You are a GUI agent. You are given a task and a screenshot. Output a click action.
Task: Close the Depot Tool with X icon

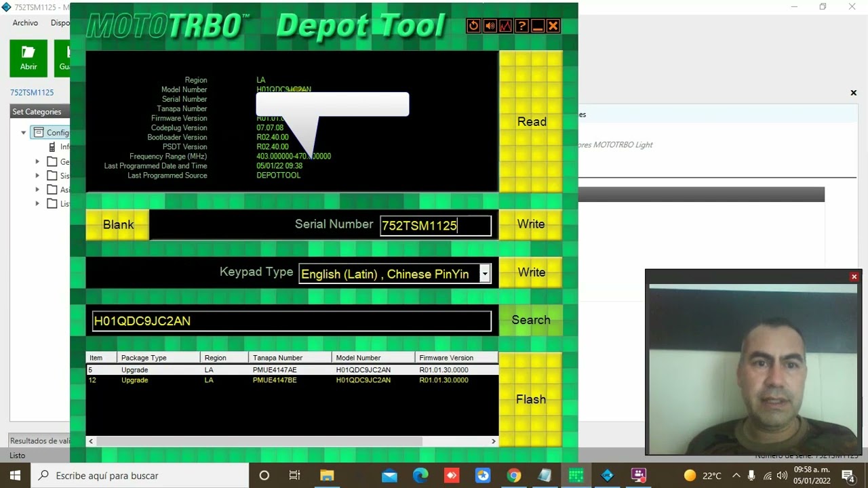(x=553, y=26)
